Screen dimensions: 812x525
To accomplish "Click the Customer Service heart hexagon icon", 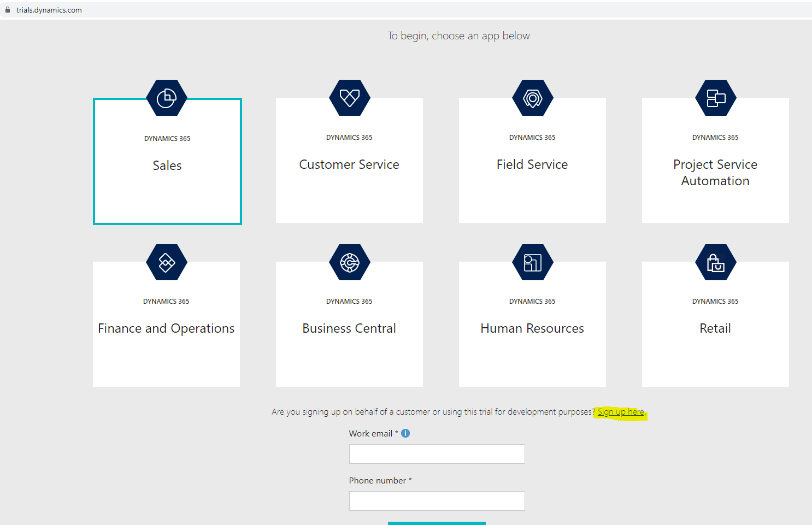I will 350,98.
